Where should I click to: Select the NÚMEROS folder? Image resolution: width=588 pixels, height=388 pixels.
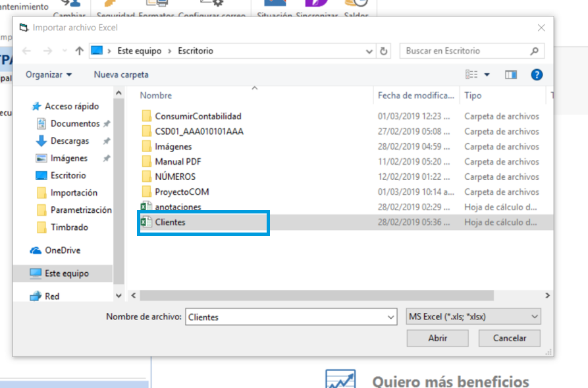point(175,177)
